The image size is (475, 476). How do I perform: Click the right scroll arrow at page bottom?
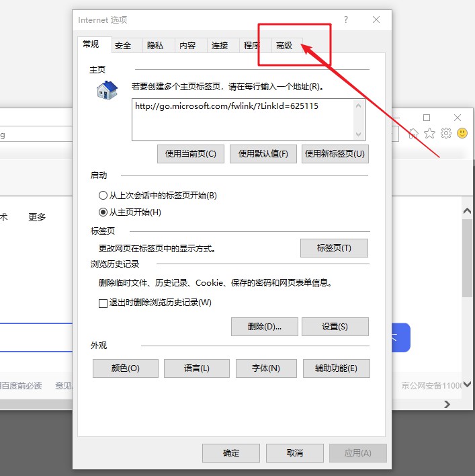(447, 404)
